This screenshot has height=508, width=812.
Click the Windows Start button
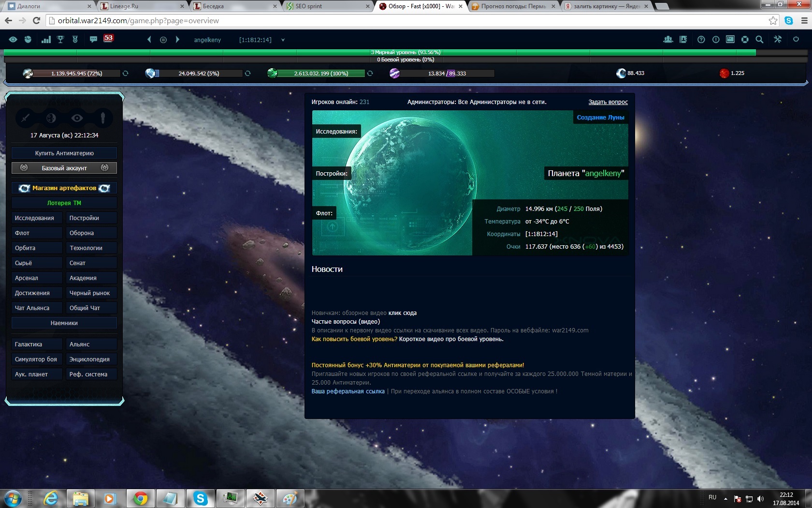[13, 498]
